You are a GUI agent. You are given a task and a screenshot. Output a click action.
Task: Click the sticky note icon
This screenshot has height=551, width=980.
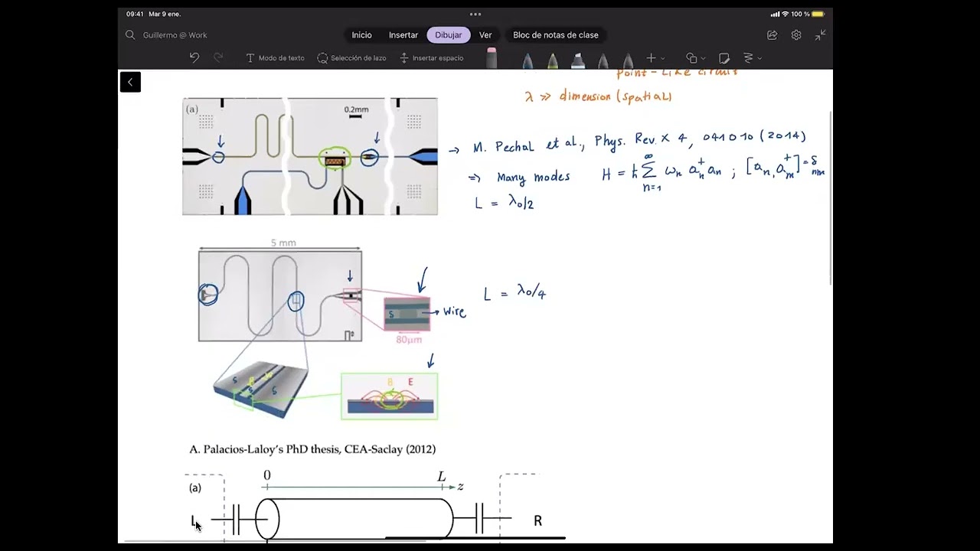pos(724,58)
